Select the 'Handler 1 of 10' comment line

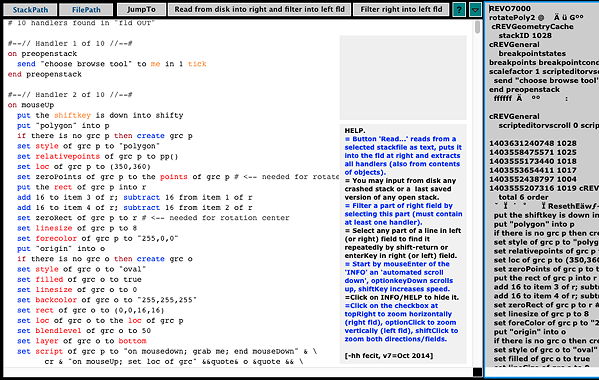click(x=70, y=44)
